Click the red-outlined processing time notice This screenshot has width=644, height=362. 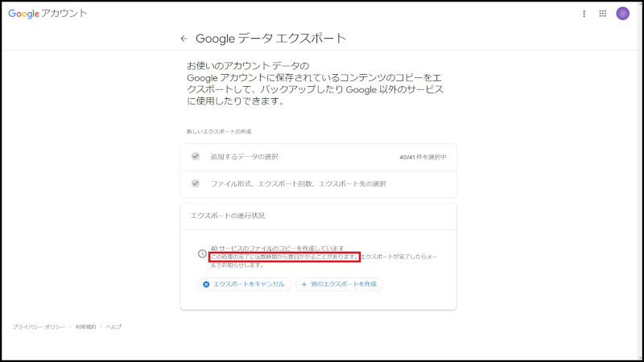coord(283,257)
